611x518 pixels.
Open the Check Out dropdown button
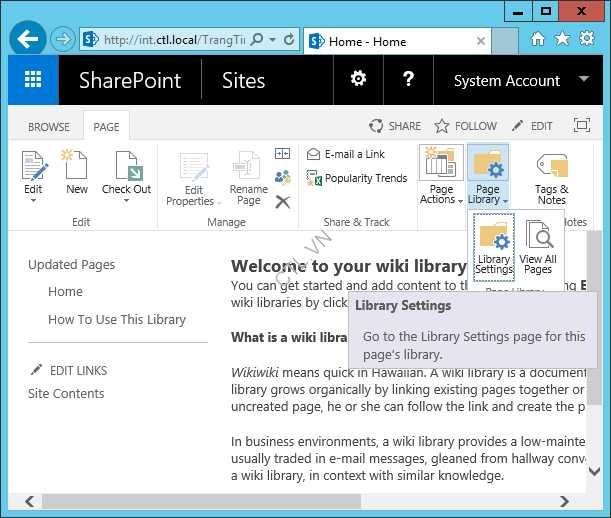coord(127,200)
